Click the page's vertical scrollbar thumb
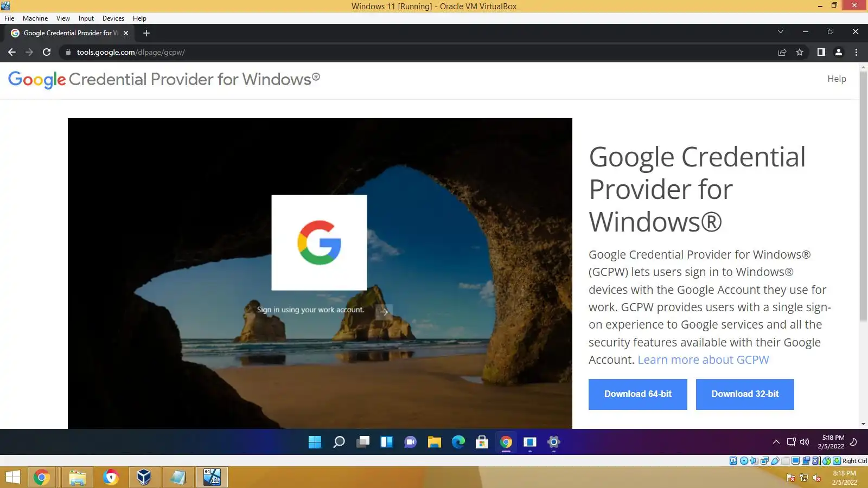This screenshot has height=488, width=868. tap(863, 195)
